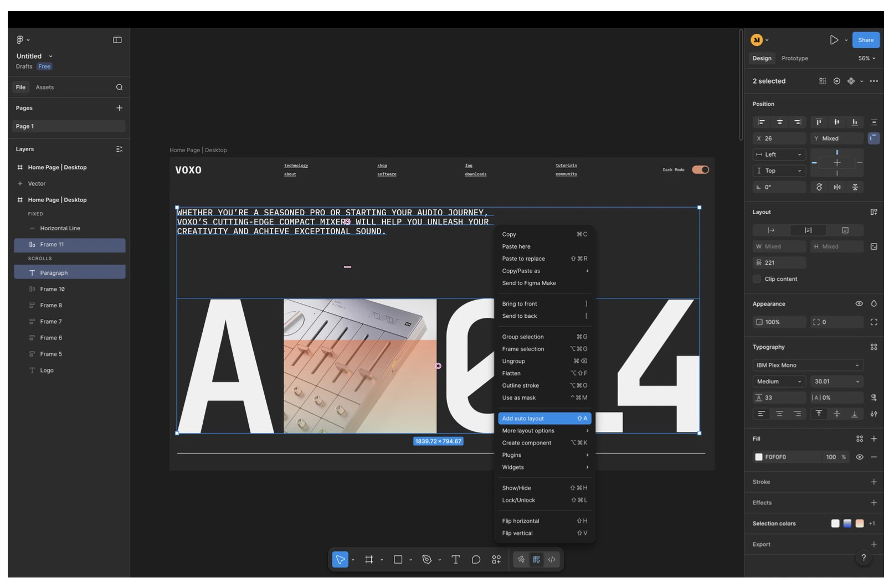Open the Top vertical constraint dropdown
The height and width of the screenshot is (588, 894).
(779, 171)
